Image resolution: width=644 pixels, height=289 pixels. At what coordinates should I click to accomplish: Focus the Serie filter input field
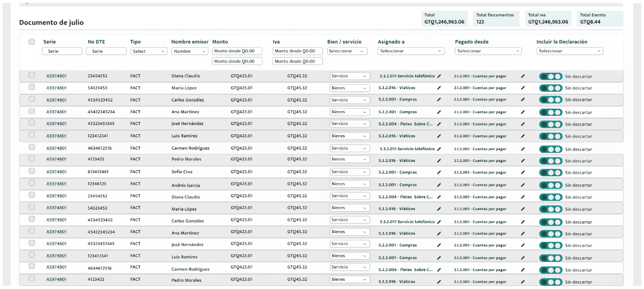pos(62,51)
